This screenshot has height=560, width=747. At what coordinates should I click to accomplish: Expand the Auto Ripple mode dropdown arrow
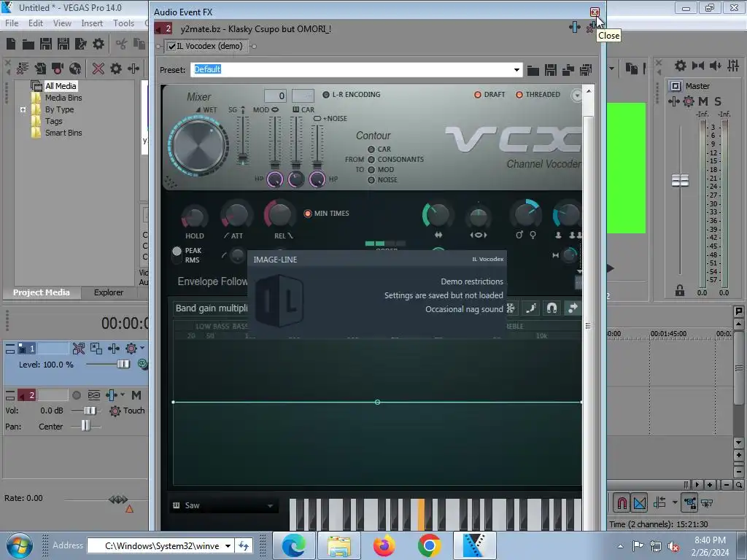coord(675,502)
